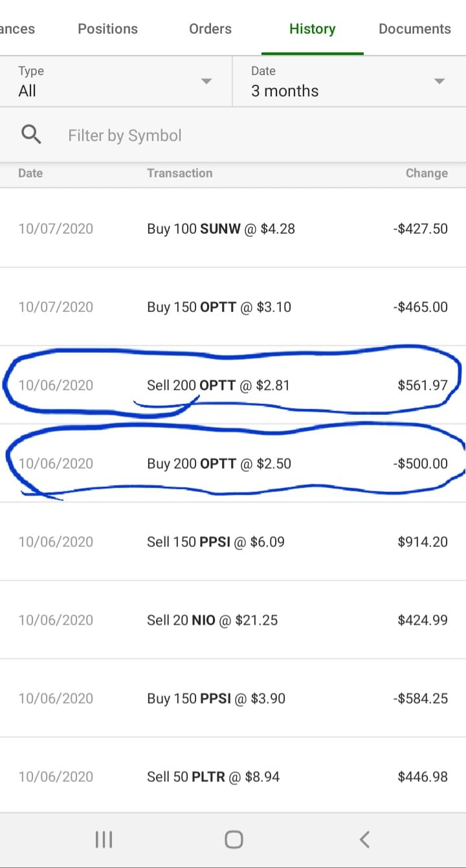Screen dimensions: 466x868
Task: Switch to the Positions tab
Action: [x=107, y=28]
